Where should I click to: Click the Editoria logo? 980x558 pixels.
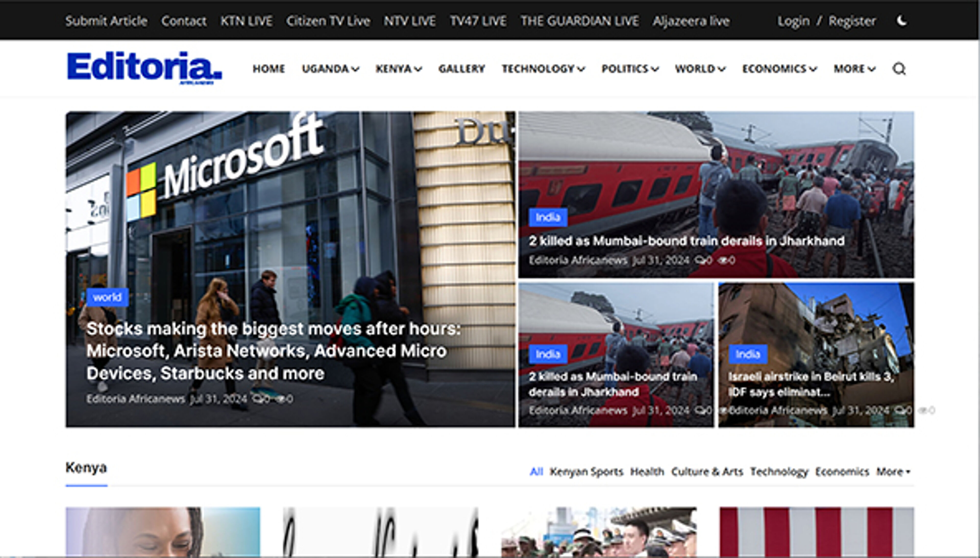pos(144,67)
